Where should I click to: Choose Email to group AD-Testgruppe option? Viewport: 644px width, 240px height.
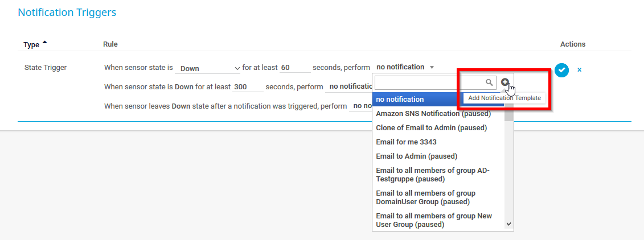tap(432, 175)
